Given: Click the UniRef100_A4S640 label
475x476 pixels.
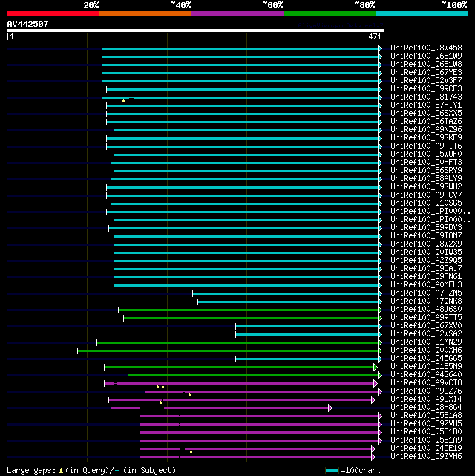Looking at the screenshot, I should click(x=426, y=374).
